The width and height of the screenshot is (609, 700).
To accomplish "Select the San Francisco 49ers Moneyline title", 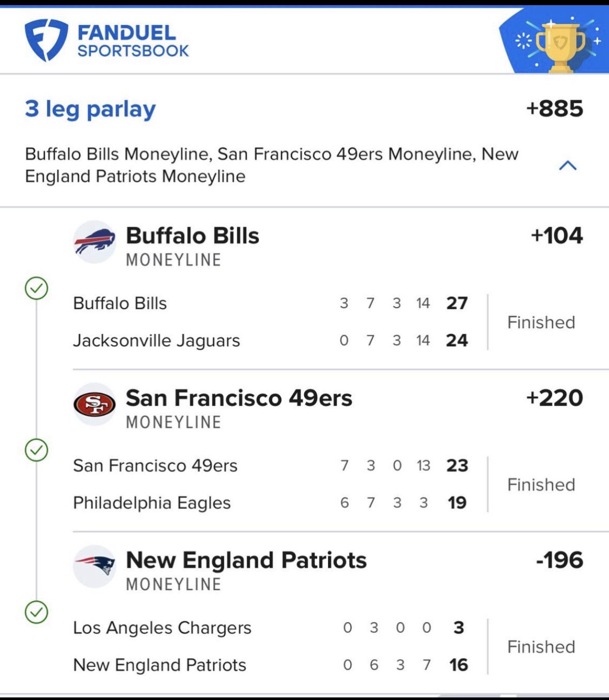I will point(239,398).
